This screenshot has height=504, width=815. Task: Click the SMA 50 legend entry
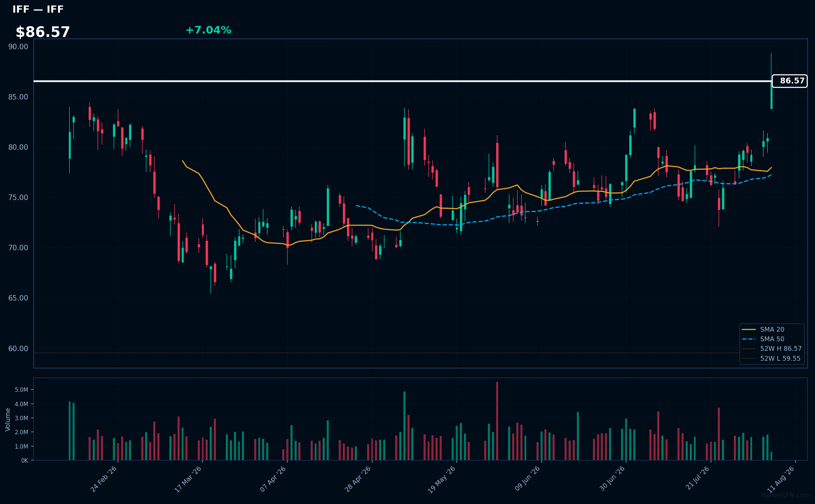click(772, 339)
